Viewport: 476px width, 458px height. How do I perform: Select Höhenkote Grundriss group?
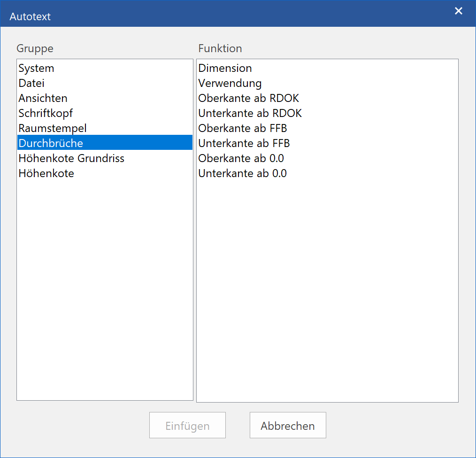coord(105,158)
